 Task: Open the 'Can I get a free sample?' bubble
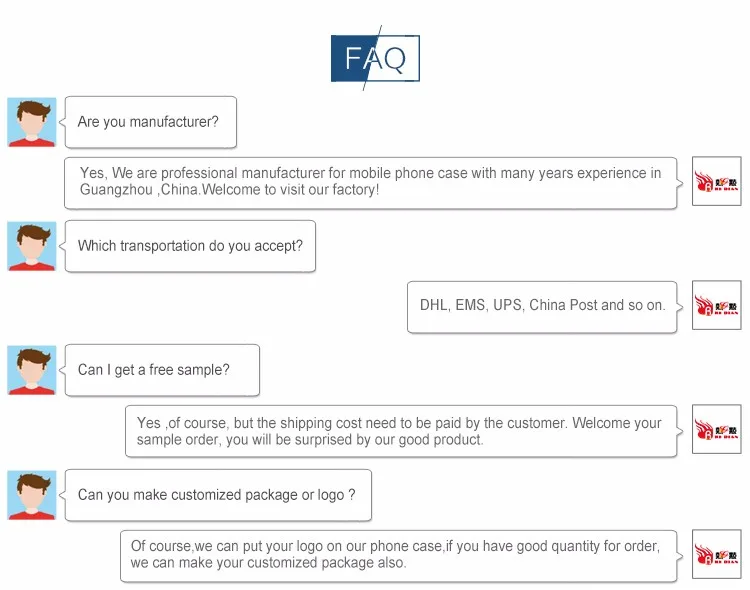point(162,370)
